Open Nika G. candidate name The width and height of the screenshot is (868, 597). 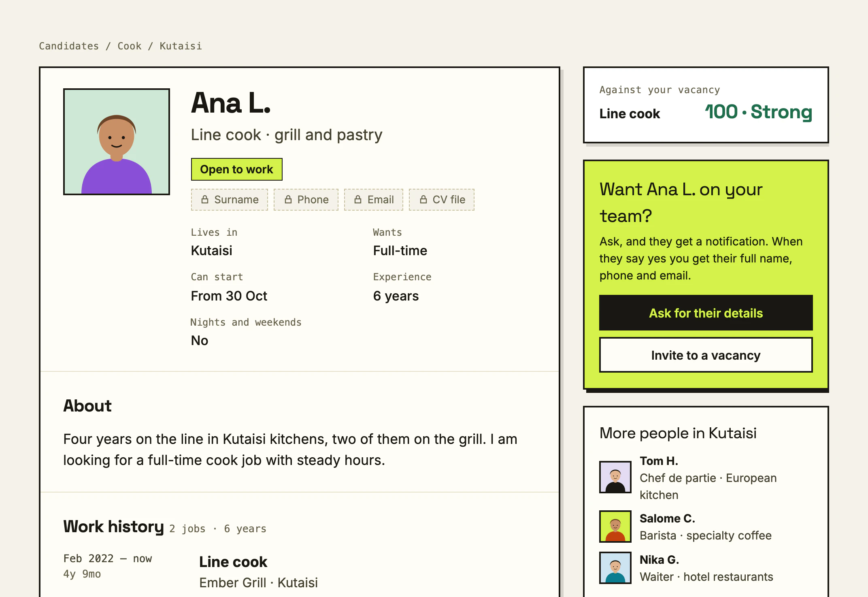click(x=659, y=560)
